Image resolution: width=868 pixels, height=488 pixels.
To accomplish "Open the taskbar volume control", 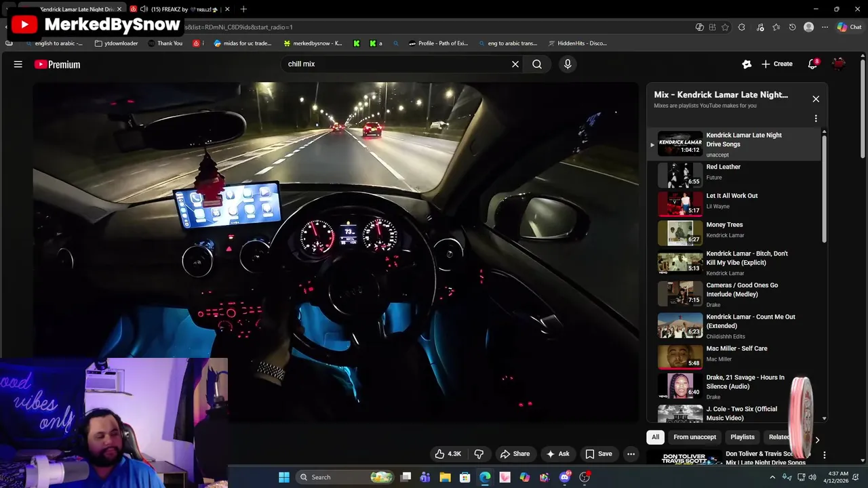I will [812, 477].
